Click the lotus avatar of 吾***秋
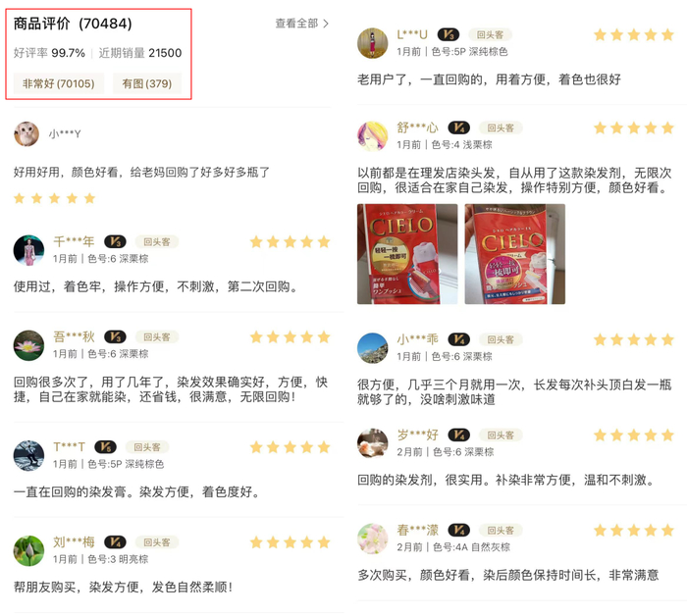This screenshot has height=616, width=687. [28, 345]
